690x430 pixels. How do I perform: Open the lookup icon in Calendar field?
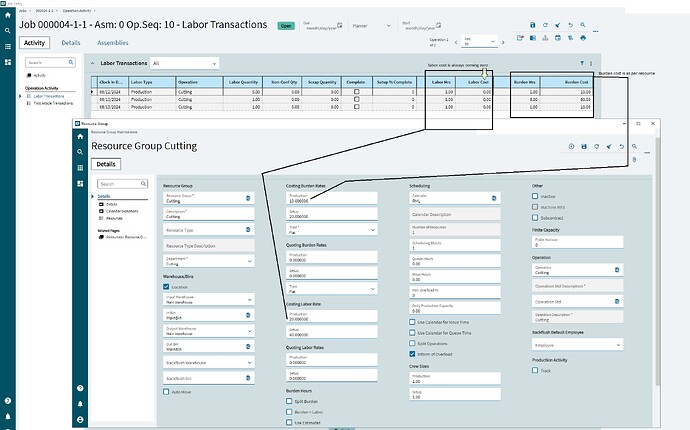[494, 198]
